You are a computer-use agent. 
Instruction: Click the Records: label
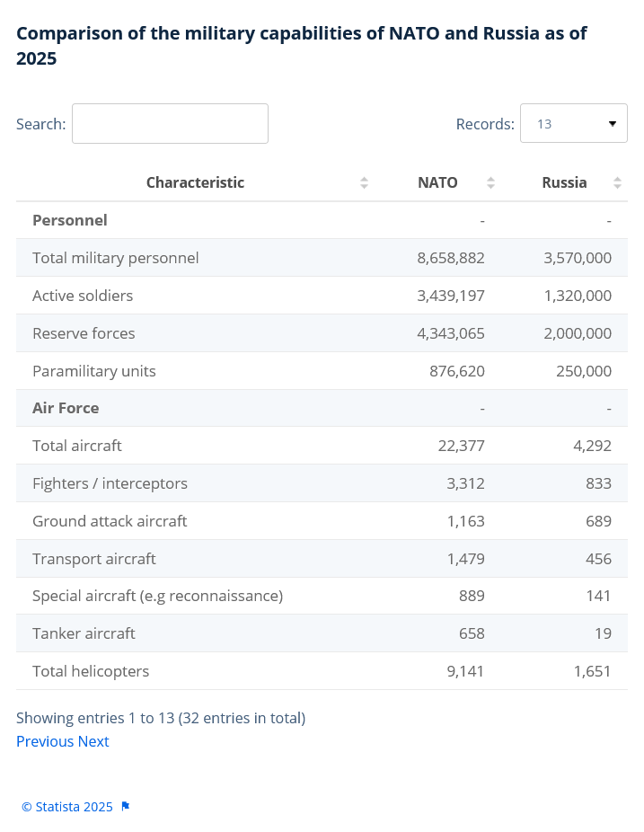[485, 124]
